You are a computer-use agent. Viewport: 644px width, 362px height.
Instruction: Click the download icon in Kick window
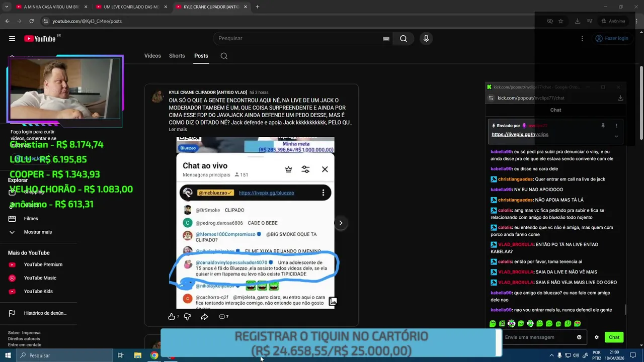pyautogui.click(x=620, y=98)
